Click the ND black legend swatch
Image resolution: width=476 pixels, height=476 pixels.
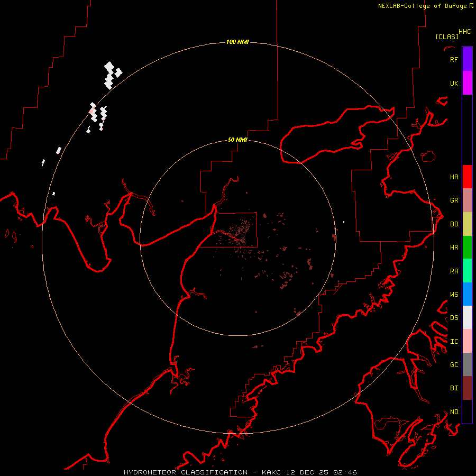pyautogui.click(x=467, y=411)
